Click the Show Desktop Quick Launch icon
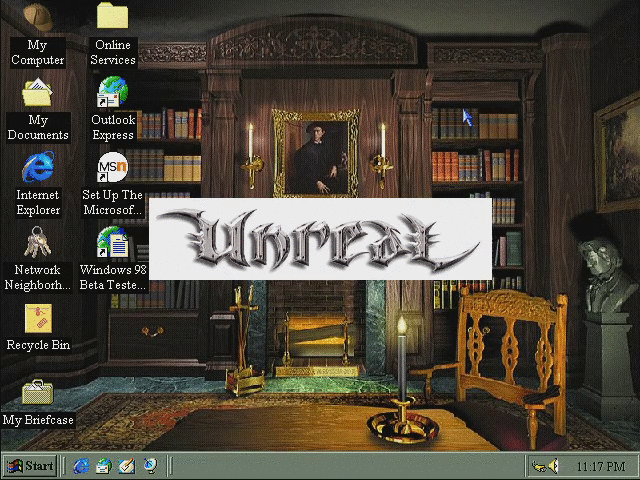The width and height of the screenshot is (640, 480). (x=127, y=466)
